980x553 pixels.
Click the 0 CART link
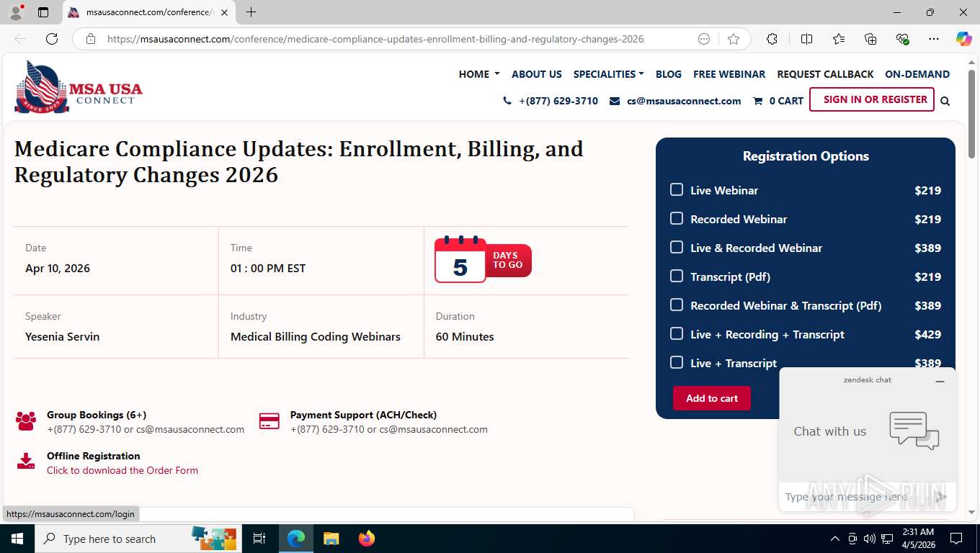coord(786,101)
